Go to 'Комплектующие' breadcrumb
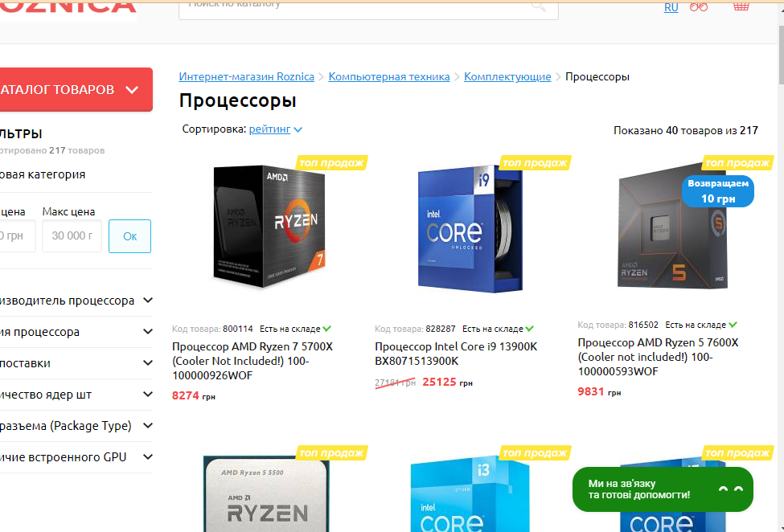 pos(507,77)
